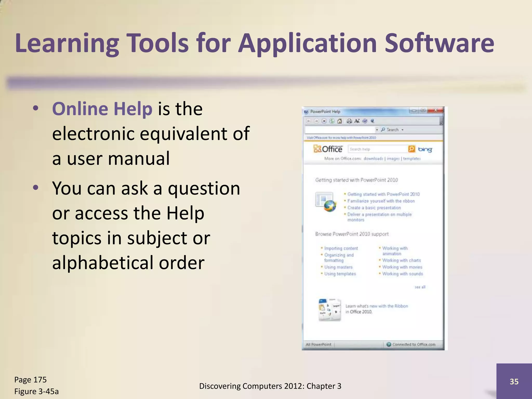
Task: Click the All PowerPoint status bar button
Action: [x=318, y=344]
